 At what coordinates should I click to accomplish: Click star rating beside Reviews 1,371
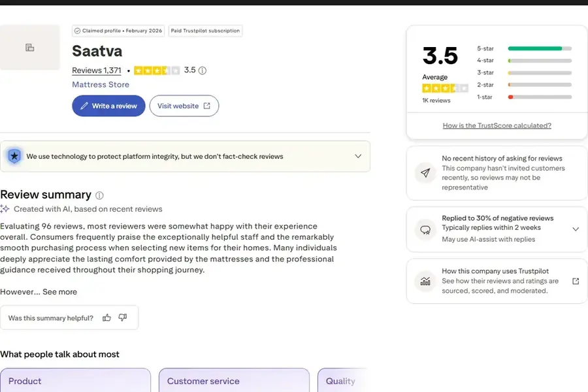[x=157, y=71]
